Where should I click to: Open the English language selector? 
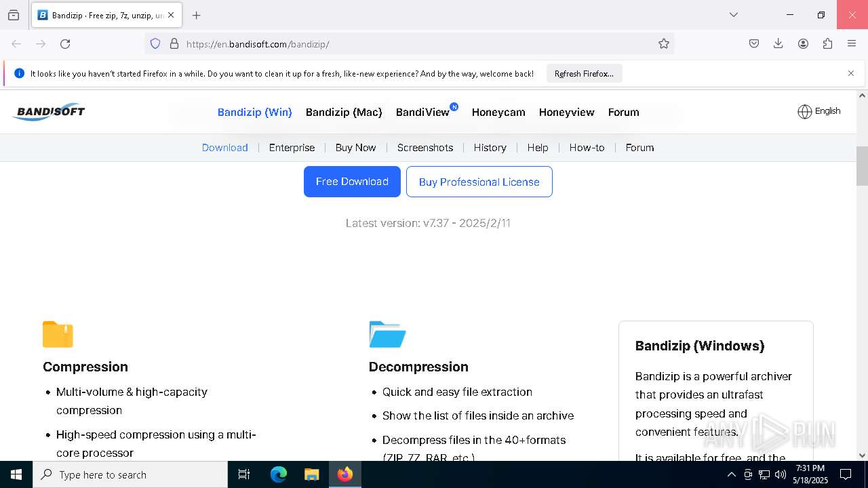[819, 111]
